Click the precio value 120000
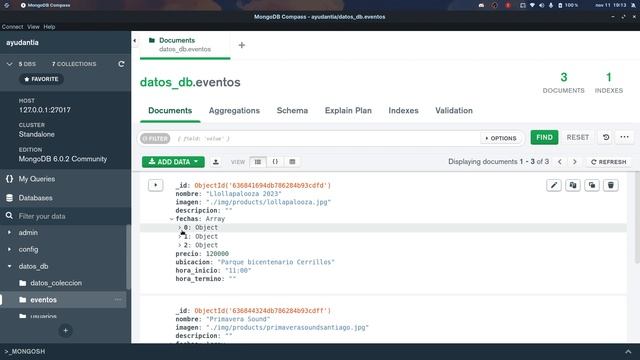Image resolution: width=640 pixels, height=360 pixels. tap(217, 253)
